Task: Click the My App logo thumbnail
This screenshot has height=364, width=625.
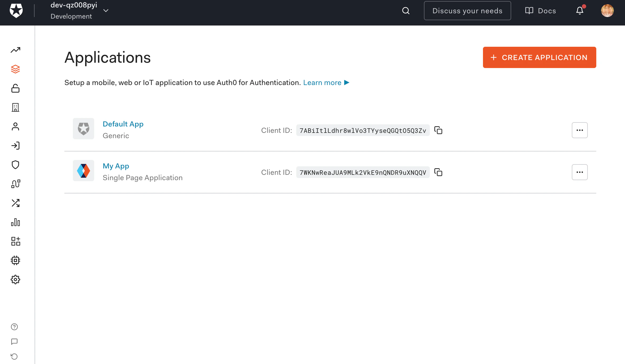Action: point(84,171)
